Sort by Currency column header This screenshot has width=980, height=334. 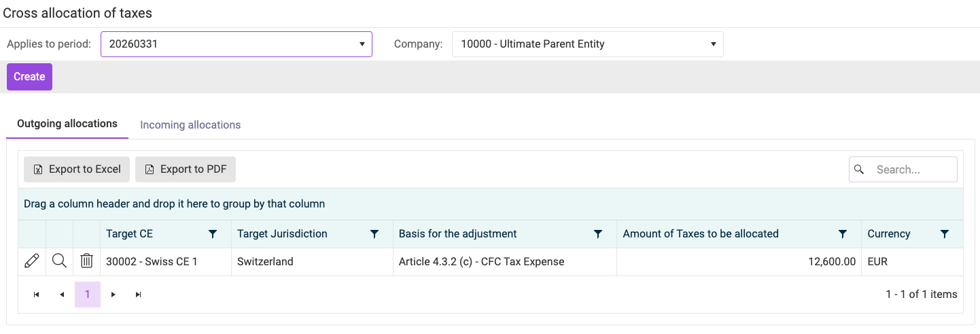pos(889,234)
